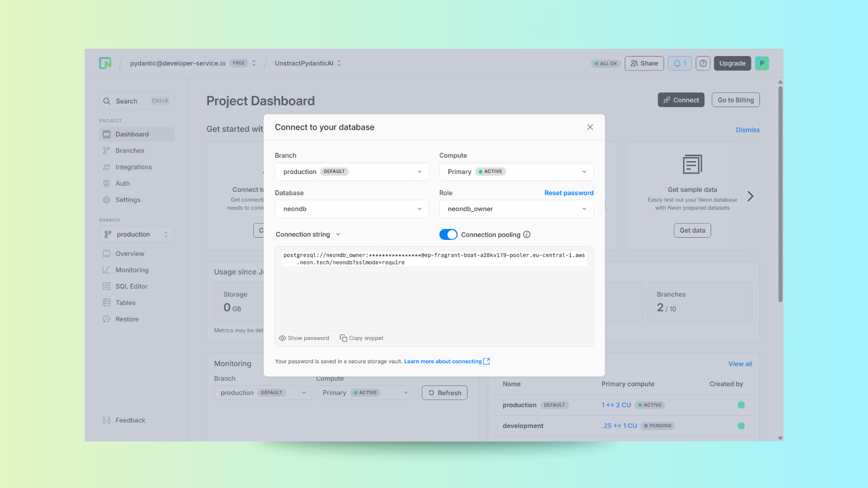The image size is (868, 488).
Task: Click the Neon logo in the top bar
Action: (x=105, y=63)
